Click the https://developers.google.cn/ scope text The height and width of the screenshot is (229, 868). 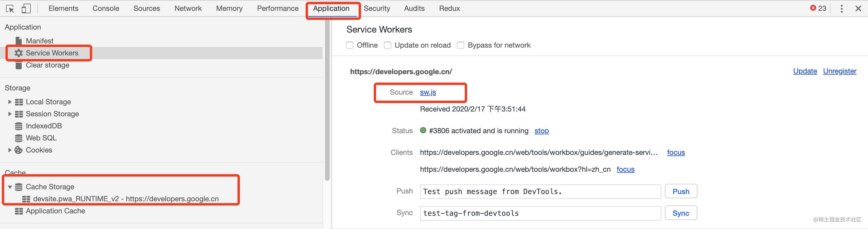[401, 71]
